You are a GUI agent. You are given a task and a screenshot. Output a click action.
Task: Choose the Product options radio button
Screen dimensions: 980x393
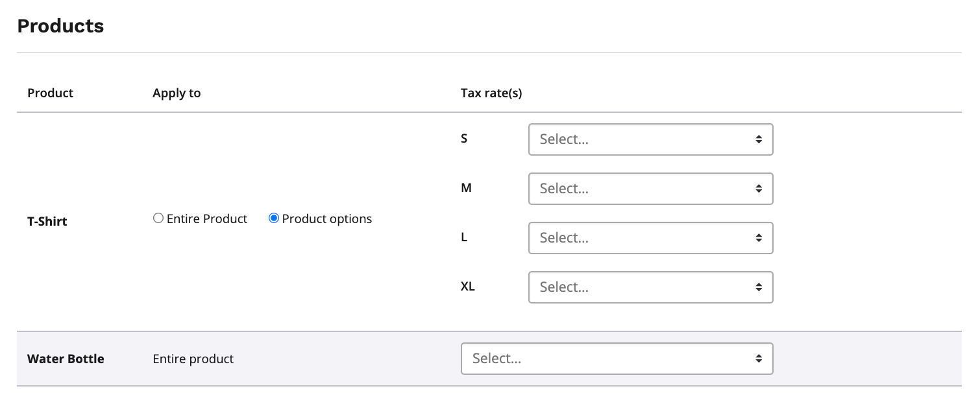click(x=274, y=219)
